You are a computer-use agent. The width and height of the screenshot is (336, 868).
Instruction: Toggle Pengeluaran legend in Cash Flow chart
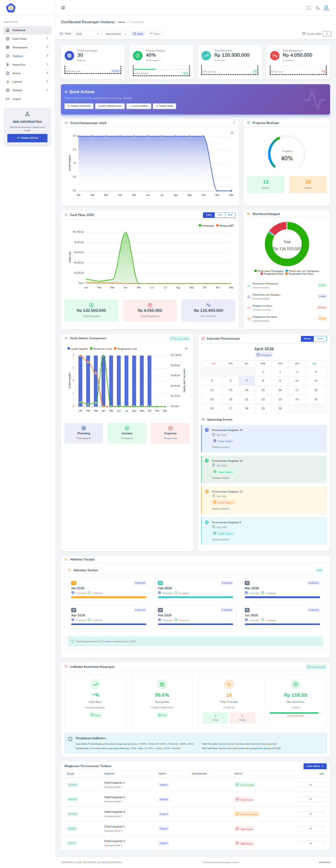point(224,225)
